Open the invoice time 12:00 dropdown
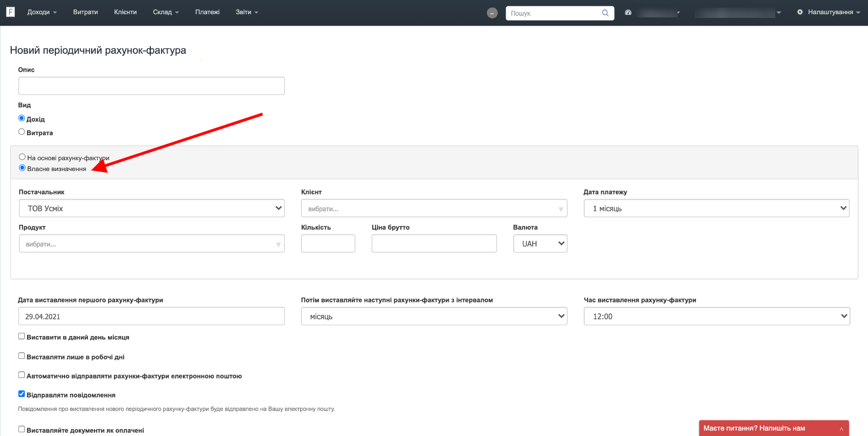Viewport: 868px width, 436px height. (716, 317)
